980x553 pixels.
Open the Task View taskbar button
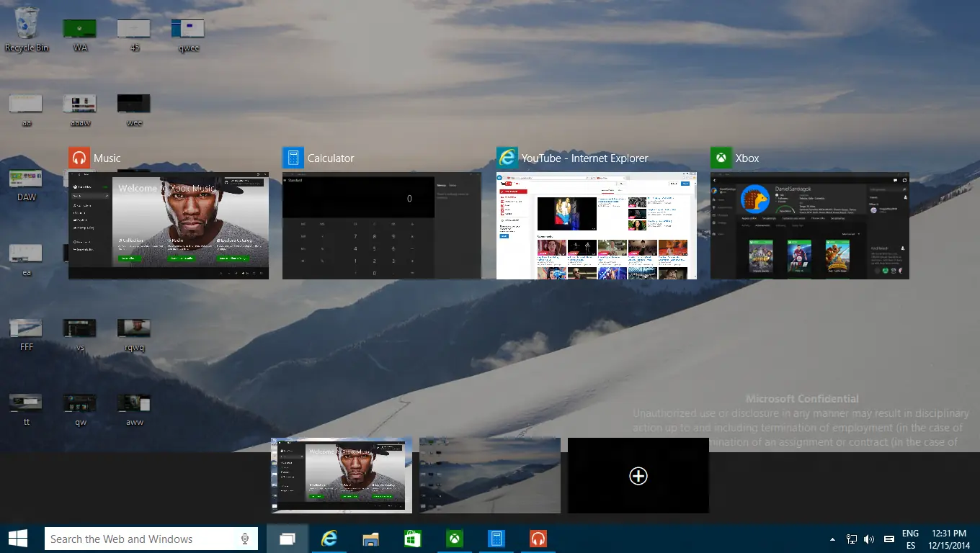coord(288,539)
